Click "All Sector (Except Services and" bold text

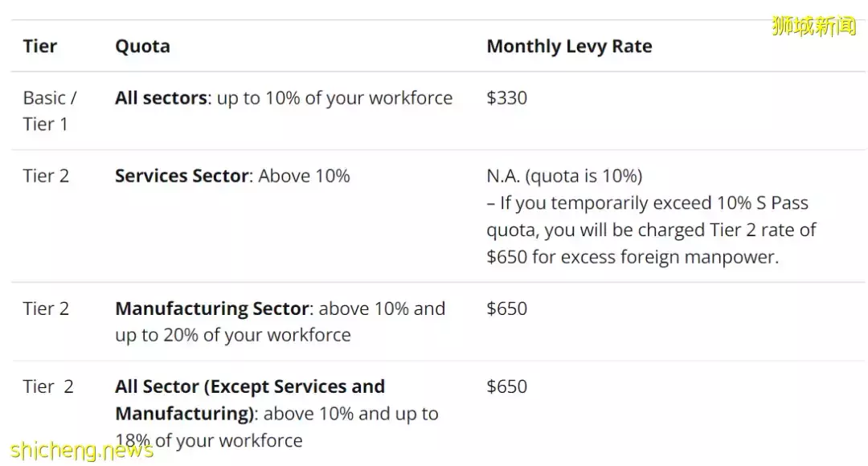(250, 386)
